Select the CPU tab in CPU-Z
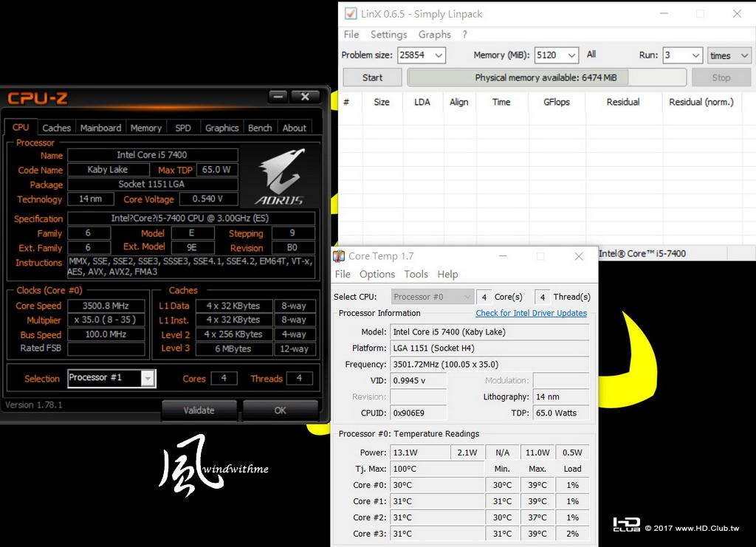This screenshot has width=756, height=547. click(21, 127)
